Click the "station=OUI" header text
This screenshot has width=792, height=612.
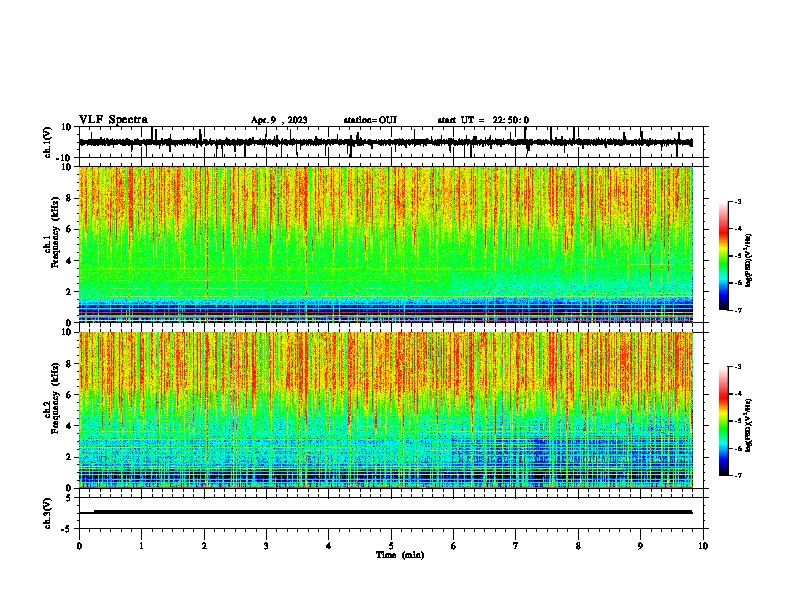point(370,120)
